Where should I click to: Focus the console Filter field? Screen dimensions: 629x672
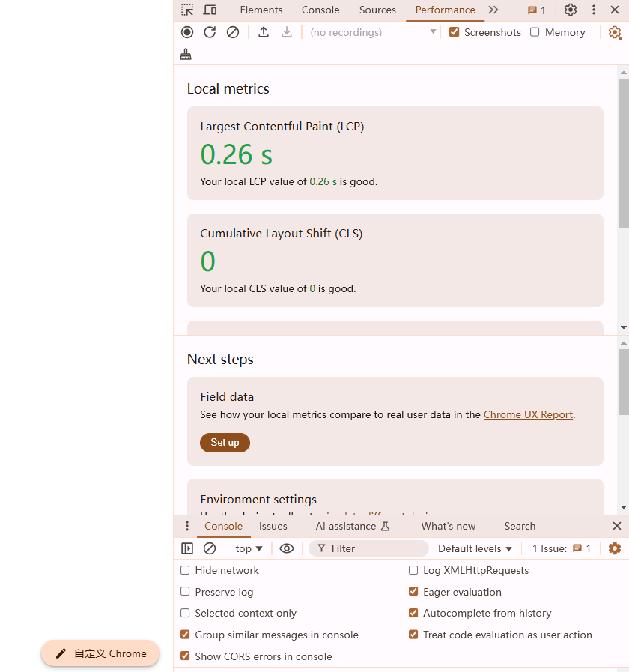tap(368, 548)
